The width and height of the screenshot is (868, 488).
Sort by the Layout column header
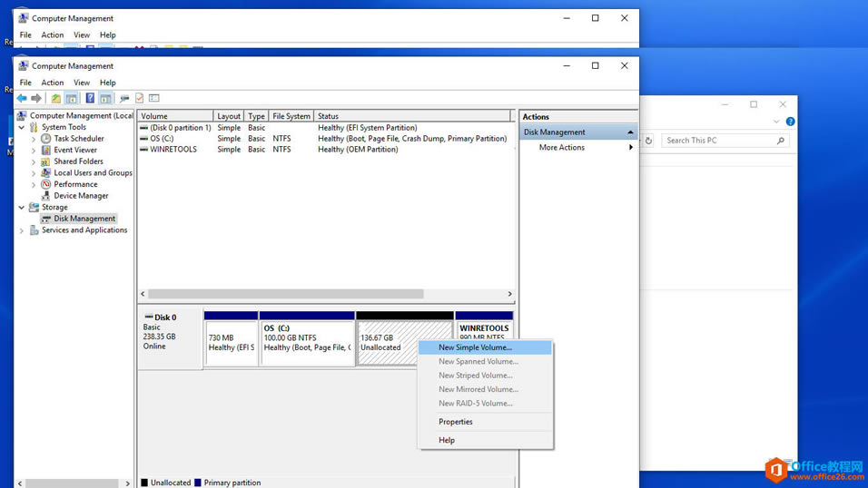click(x=229, y=116)
